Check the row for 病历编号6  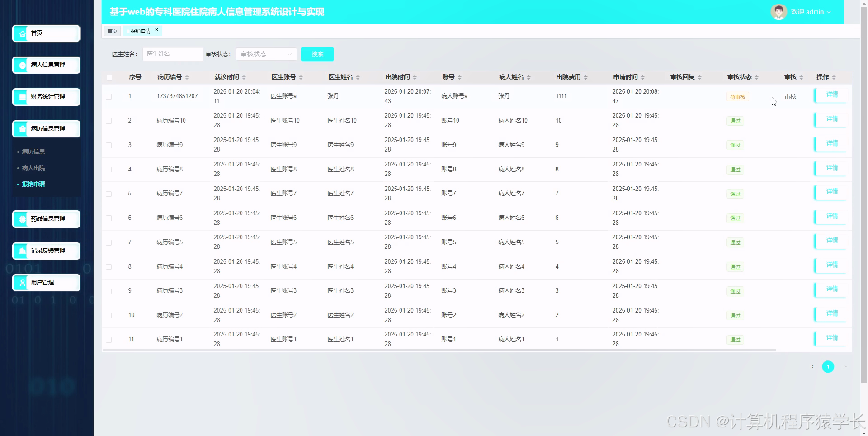[x=109, y=218]
